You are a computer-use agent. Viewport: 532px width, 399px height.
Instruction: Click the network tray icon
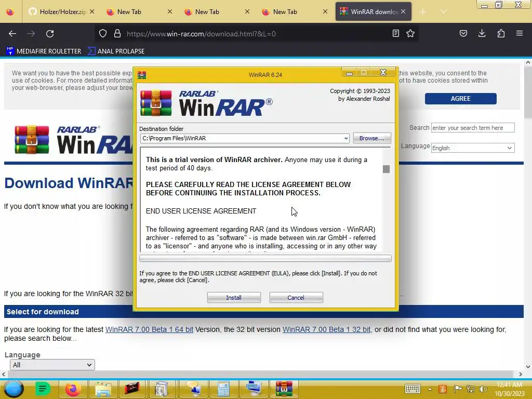coord(471,389)
